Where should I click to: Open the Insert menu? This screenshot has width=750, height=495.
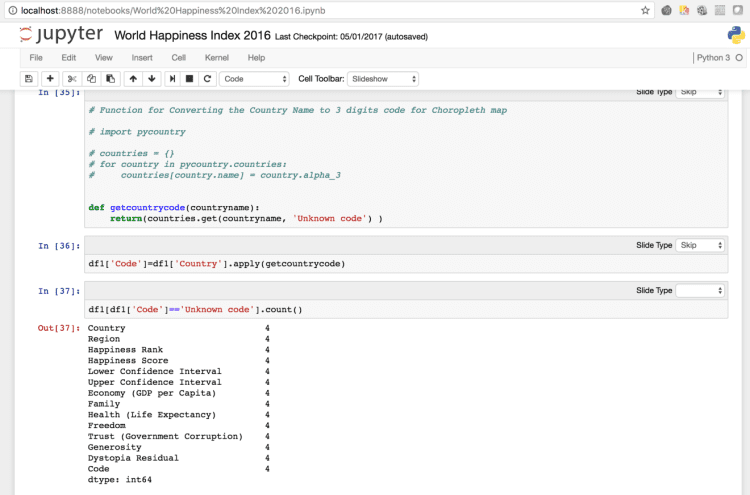142,58
